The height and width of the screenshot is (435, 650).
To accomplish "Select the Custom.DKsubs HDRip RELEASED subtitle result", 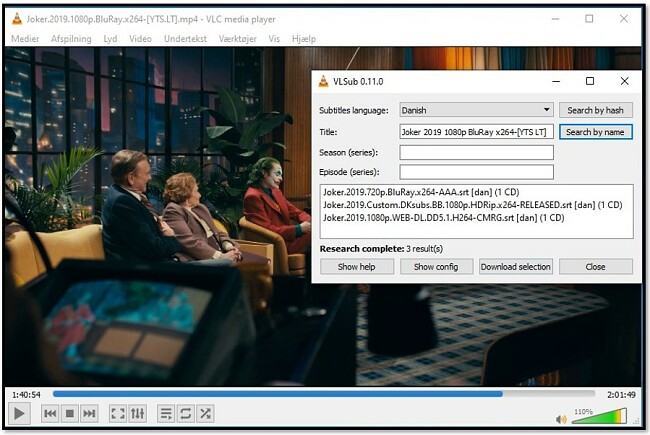I will click(473, 205).
